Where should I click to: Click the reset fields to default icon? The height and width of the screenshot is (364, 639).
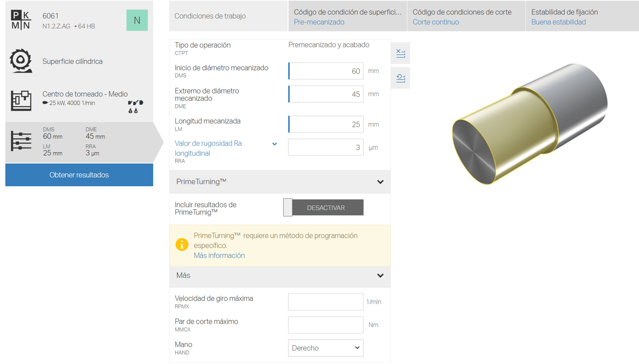[x=401, y=78]
